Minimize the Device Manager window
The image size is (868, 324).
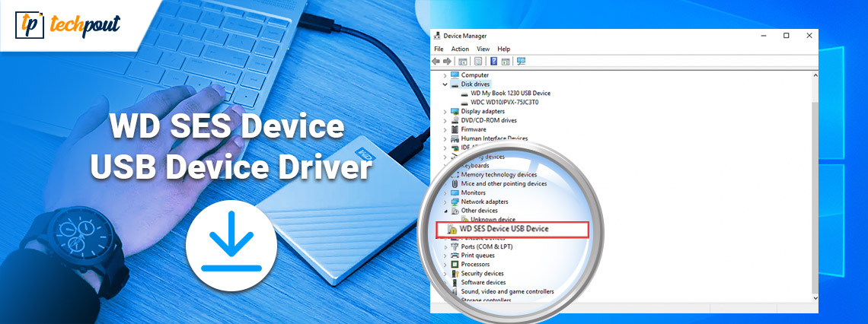pyautogui.click(x=763, y=36)
